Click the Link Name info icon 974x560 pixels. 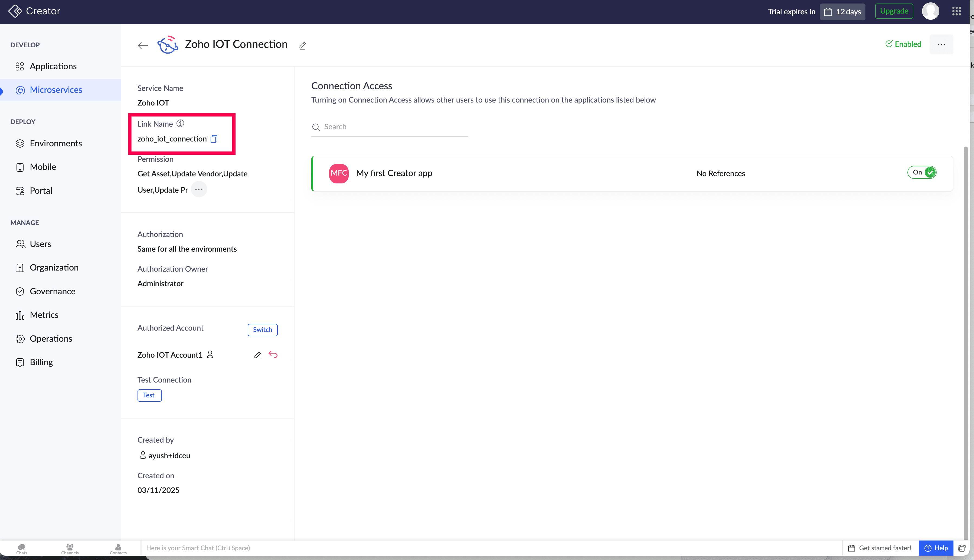(180, 123)
